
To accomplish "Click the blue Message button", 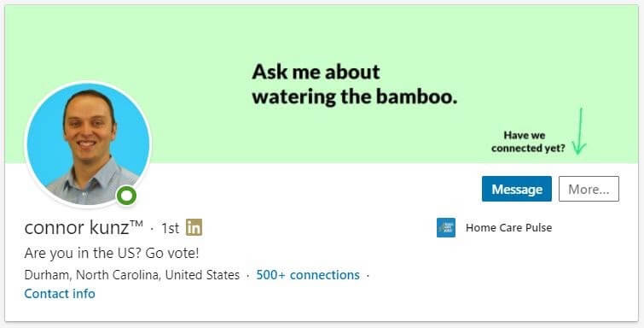I will 517,189.
